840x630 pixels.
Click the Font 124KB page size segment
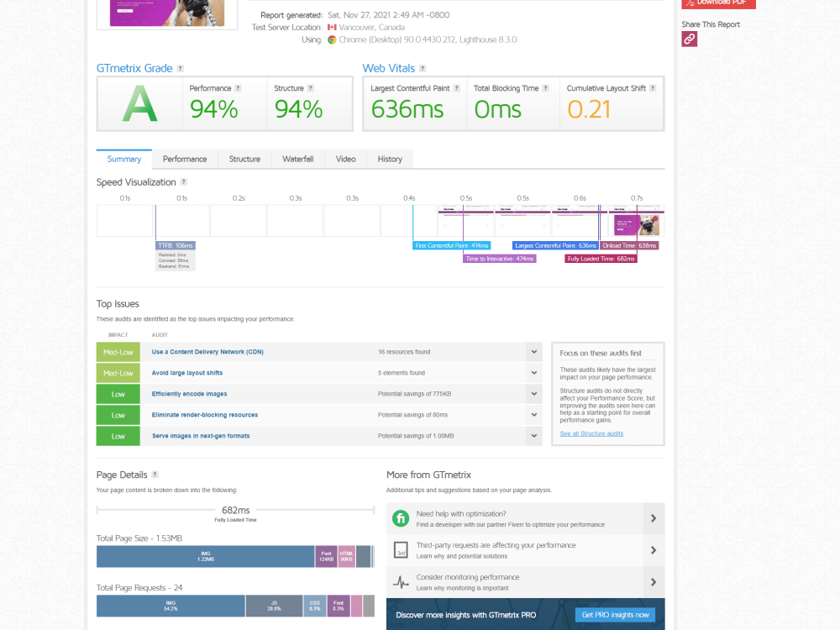326,557
